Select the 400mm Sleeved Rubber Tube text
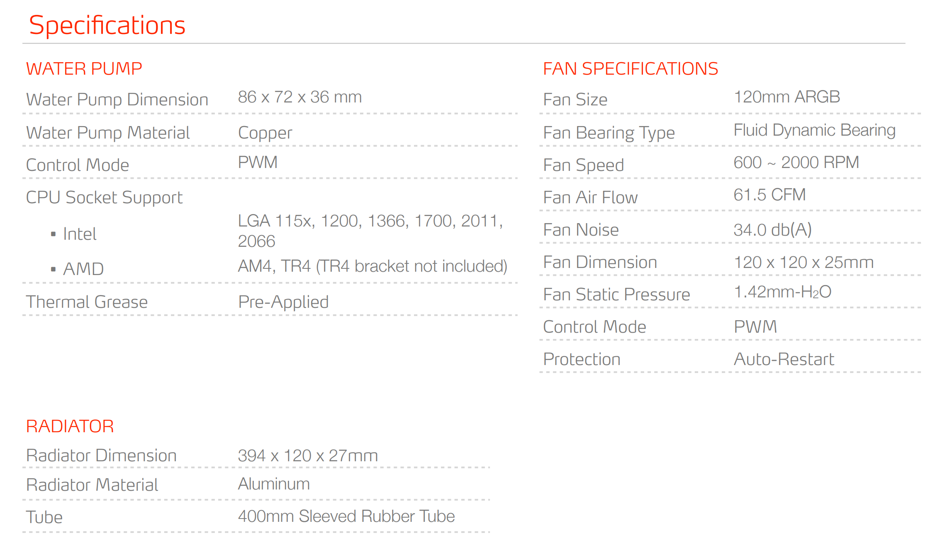947x560 pixels. coord(346,516)
